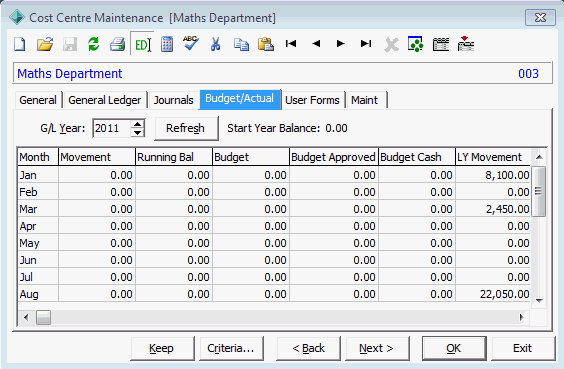This screenshot has height=369, width=564.
Task: Click the Running Bal column header
Action: pos(174,157)
